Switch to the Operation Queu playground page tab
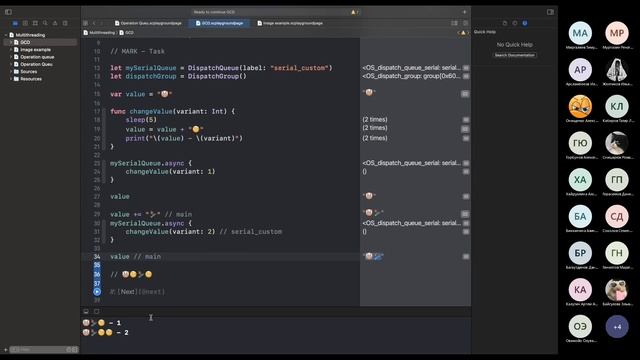This screenshot has height=360, width=640. (148, 23)
